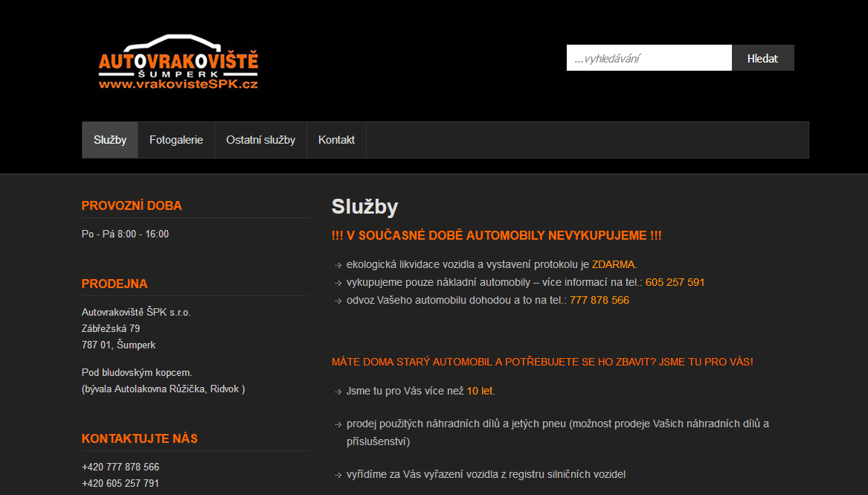Click the MÁTE DOMA STARÝ AUTOMOBIL heading
The image size is (868, 495).
pyautogui.click(x=542, y=362)
